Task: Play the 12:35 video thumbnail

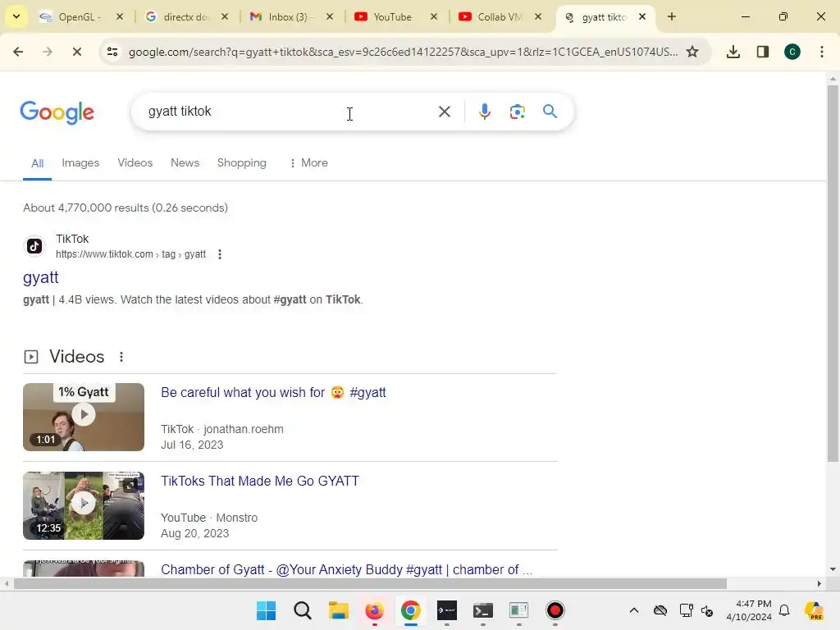Action: tap(84, 505)
